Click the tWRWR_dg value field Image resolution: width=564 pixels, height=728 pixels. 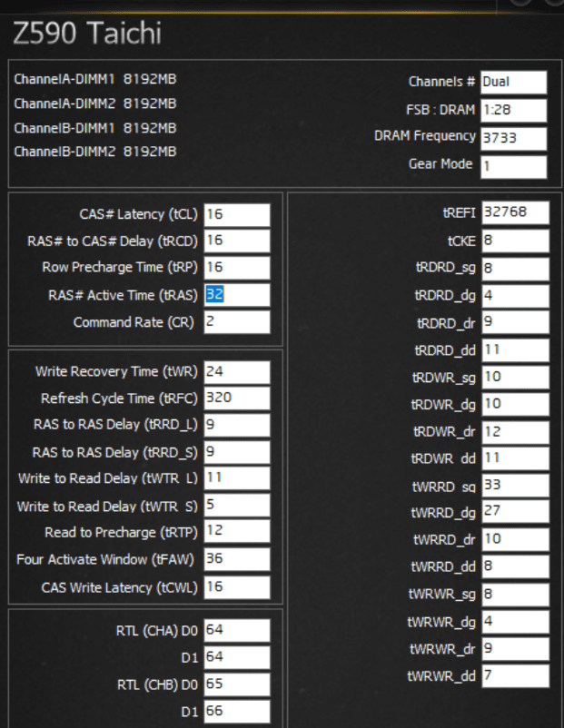515,622
